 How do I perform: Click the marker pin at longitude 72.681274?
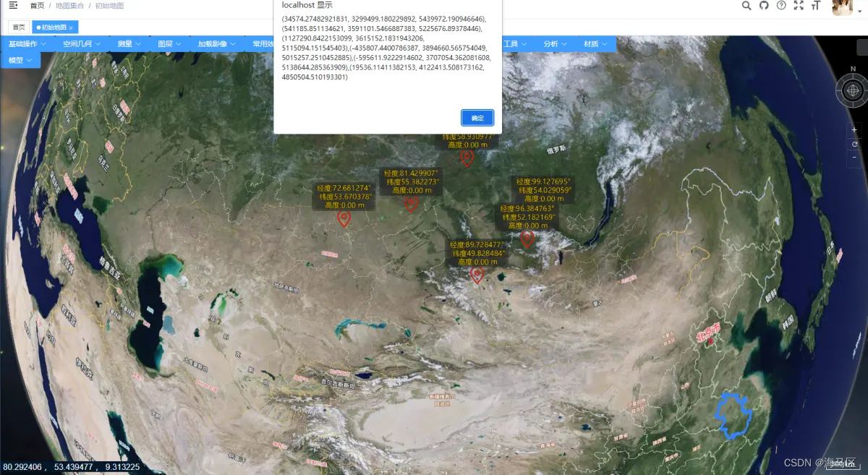coord(344,218)
